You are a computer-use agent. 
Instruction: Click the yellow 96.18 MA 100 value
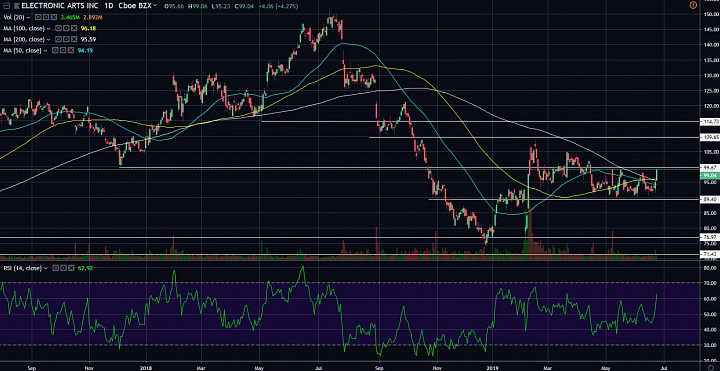(89, 28)
